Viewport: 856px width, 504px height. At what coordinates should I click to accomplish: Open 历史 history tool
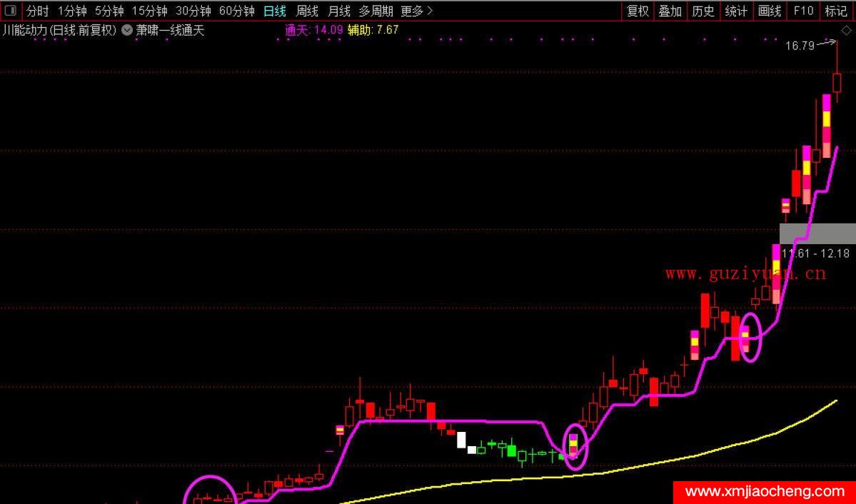coord(703,11)
